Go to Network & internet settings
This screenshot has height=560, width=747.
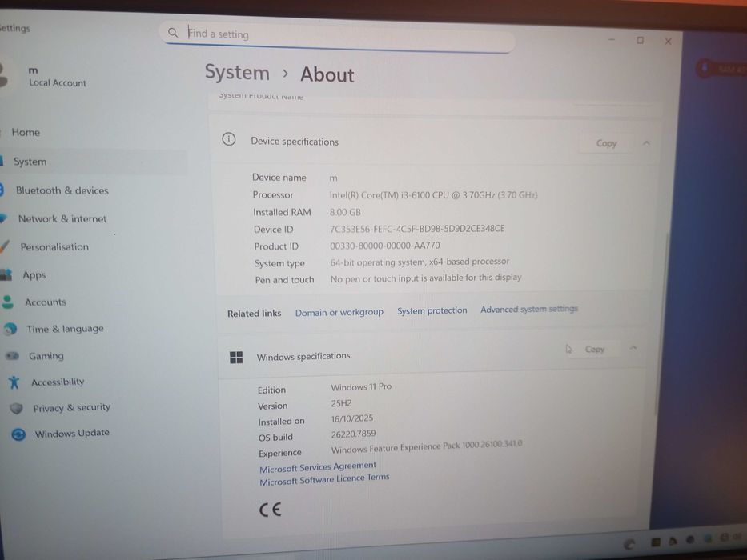[x=62, y=219]
